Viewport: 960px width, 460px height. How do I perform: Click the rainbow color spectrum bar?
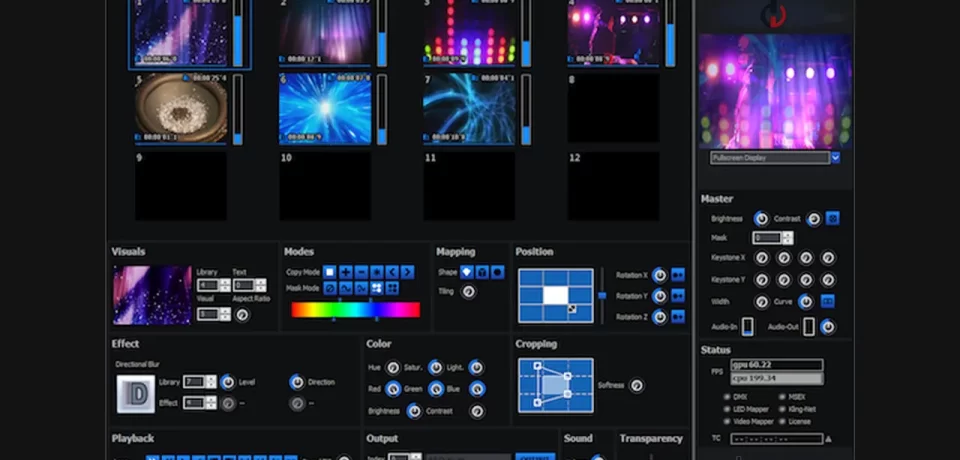[355, 310]
